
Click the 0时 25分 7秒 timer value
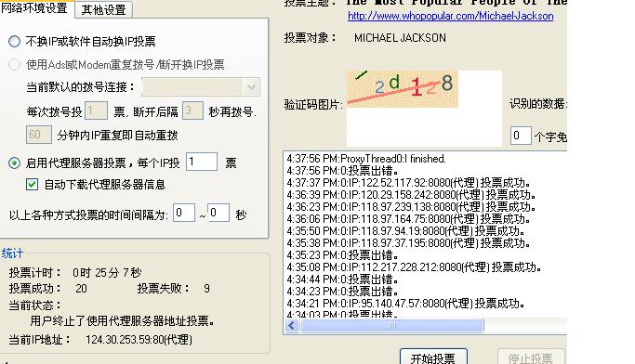click(x=107, y=273)
